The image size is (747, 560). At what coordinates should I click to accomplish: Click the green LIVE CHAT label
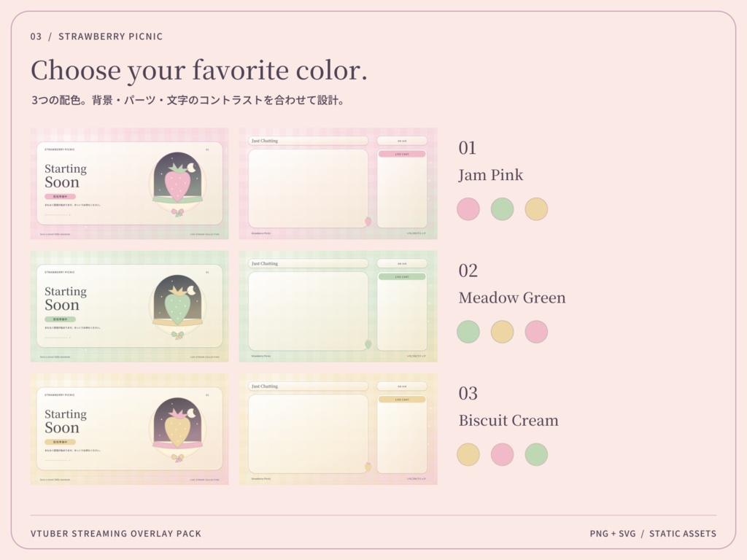point(402,276)
